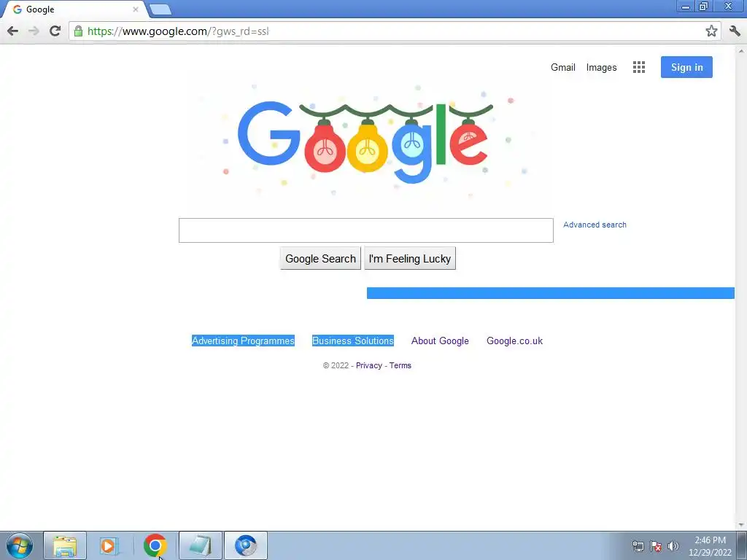The height and width of the screenshot is (560, 747).
Task: Click the green padlock security icon
Action: 78,31
